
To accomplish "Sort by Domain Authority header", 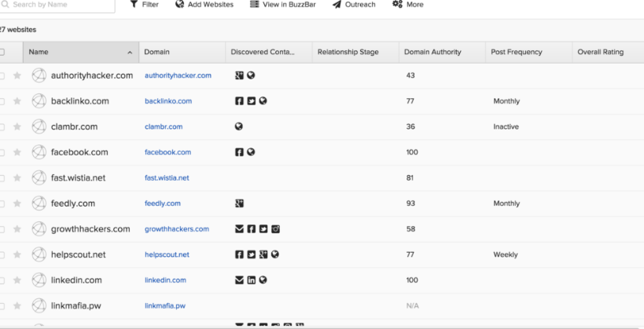I will click(442, 52).
